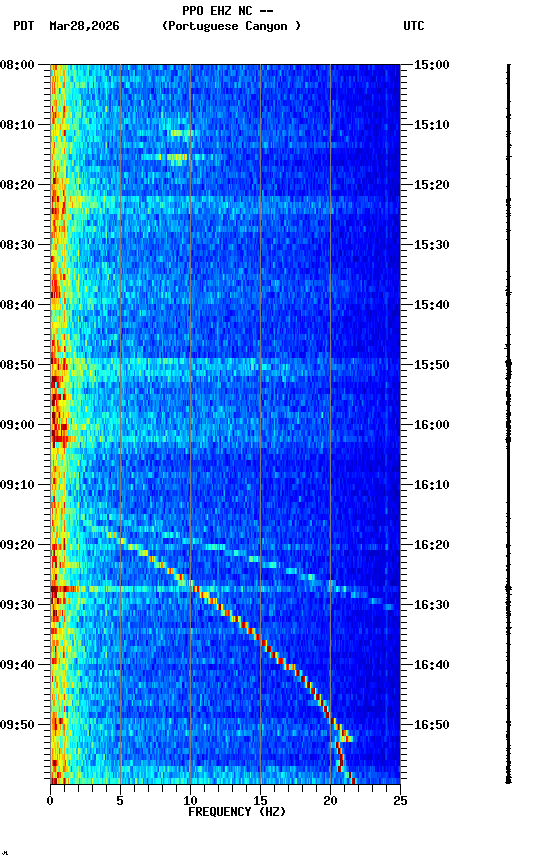Click the 'PDT' timezone label
552x864 pixels.
(24, 26)
